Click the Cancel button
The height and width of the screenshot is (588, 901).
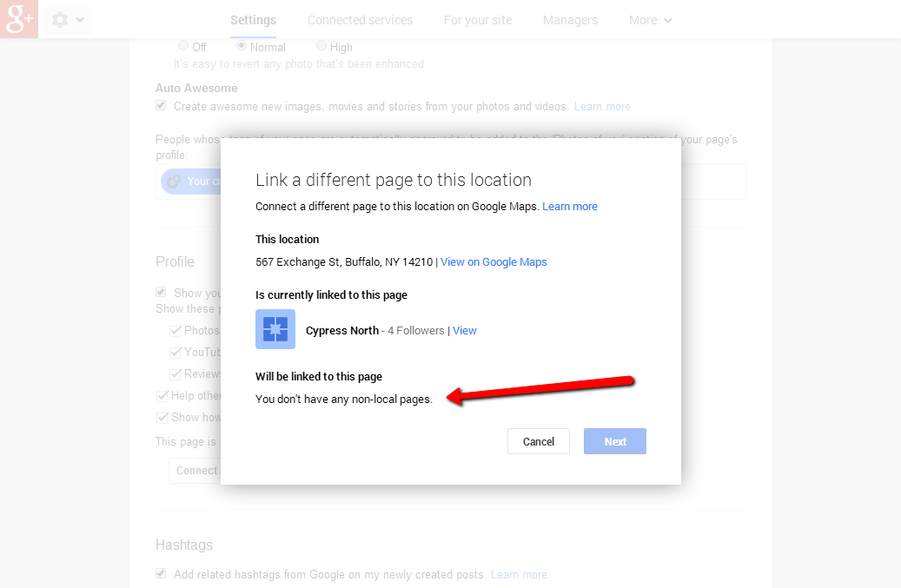[x=539, y=441]
